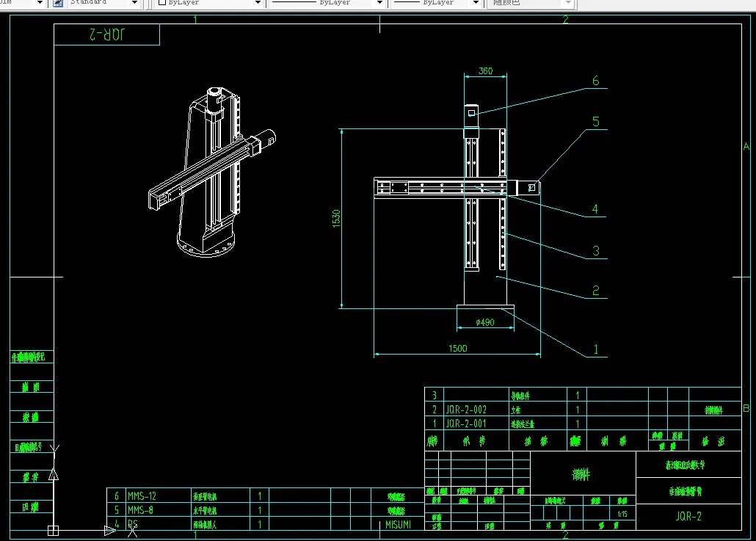Select the MISUMI remark cell

tap(399, 525)
